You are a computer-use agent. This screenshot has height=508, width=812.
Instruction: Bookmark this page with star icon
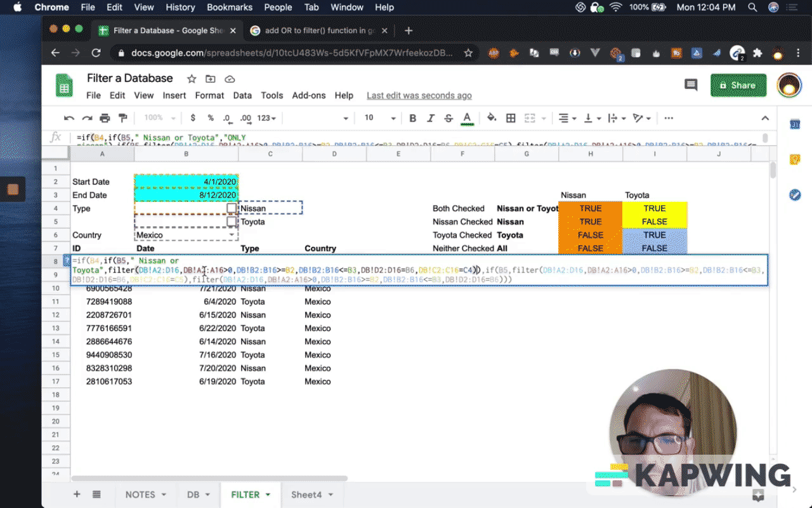(468, 53)
